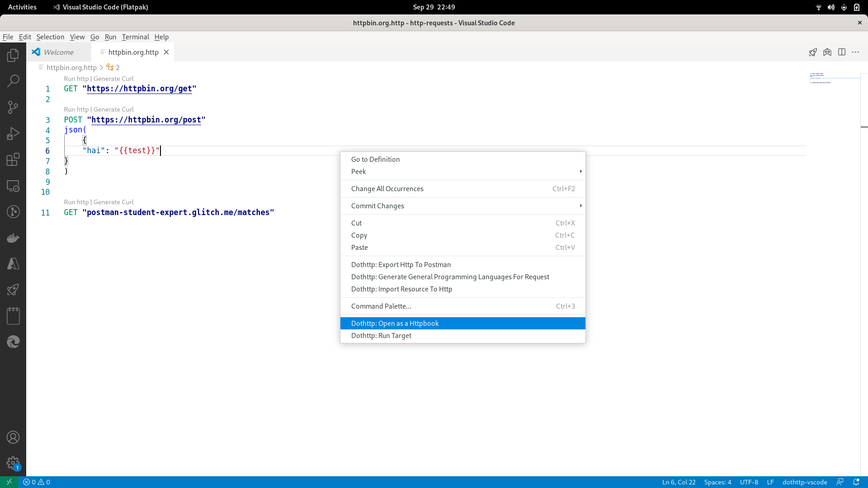
Task: Change the UTF-8 encoding selector
Action: pos(749,482)
